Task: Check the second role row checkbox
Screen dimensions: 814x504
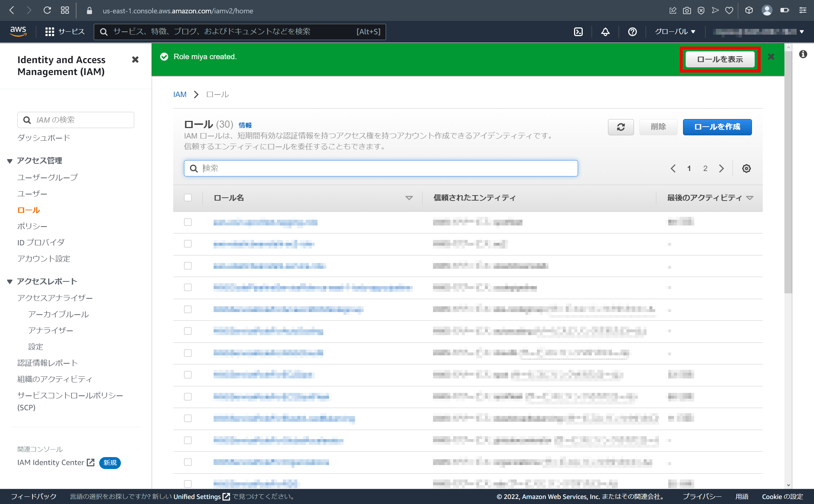Action: (188, 244)
